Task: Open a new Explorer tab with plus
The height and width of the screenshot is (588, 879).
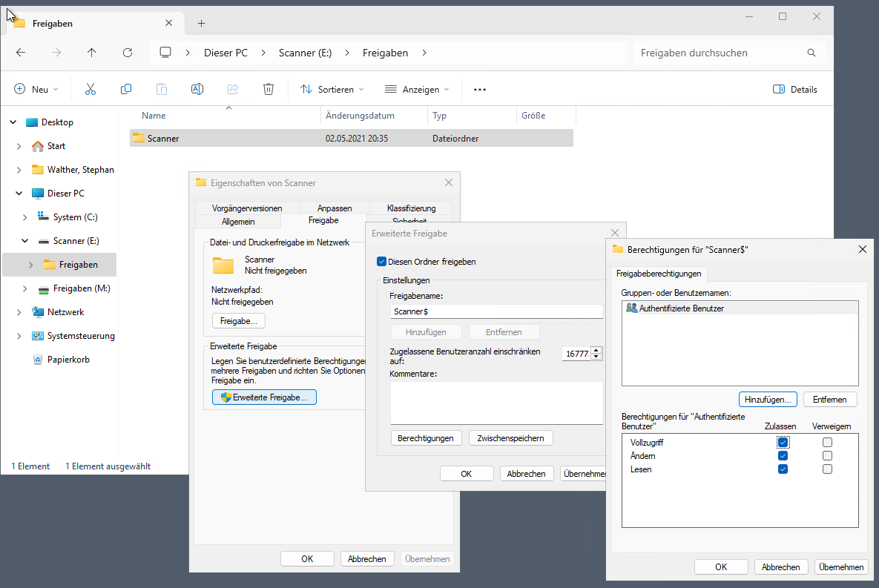Action: pos(201,23)
